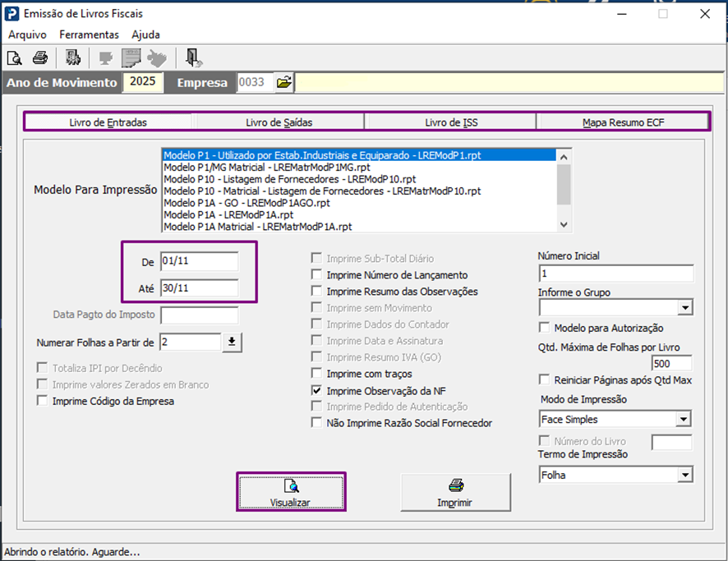Click the yellow company name field
Image resolution: width=728 pixels, height=561 pixels.
509,83
